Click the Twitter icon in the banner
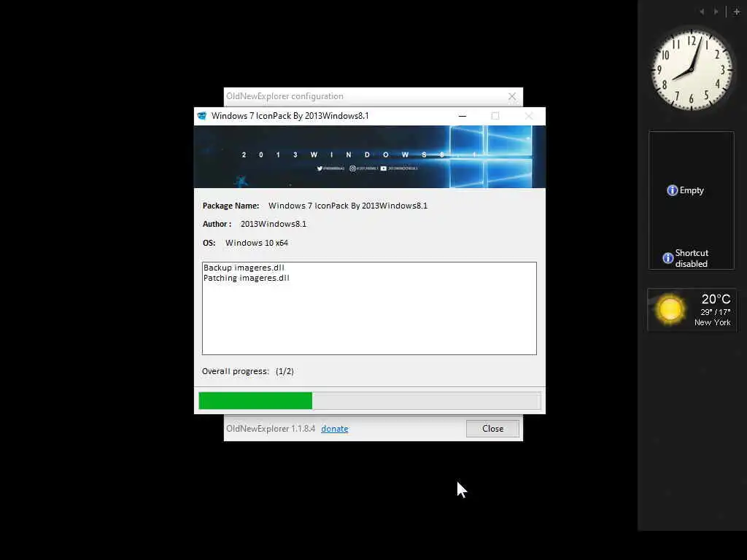Viewport: 747px width, 560px height. (x=320, y=168)
